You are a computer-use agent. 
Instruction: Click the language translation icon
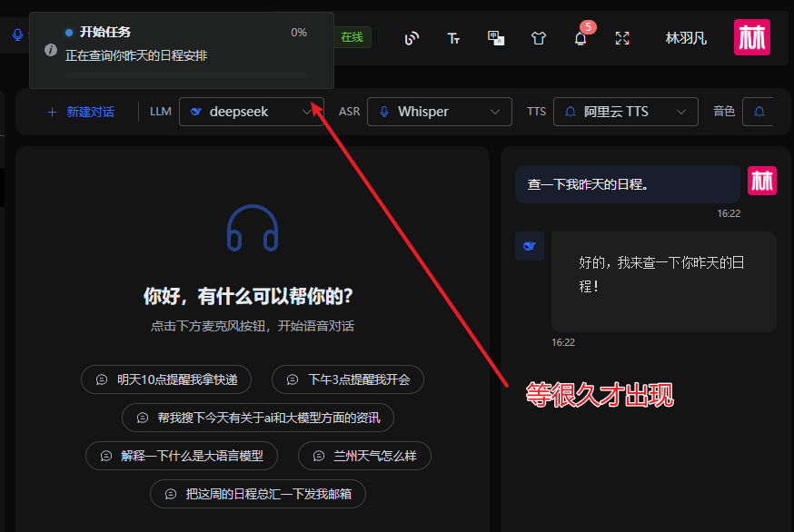tap(496, 38)
